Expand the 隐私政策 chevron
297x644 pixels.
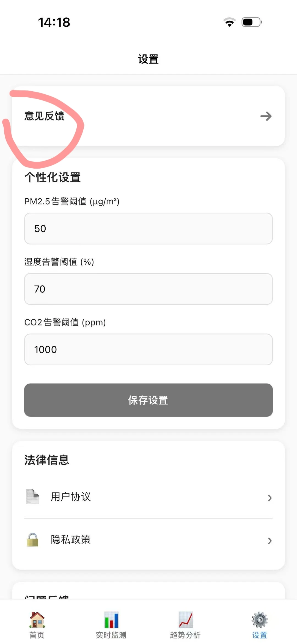click(269, 541)
